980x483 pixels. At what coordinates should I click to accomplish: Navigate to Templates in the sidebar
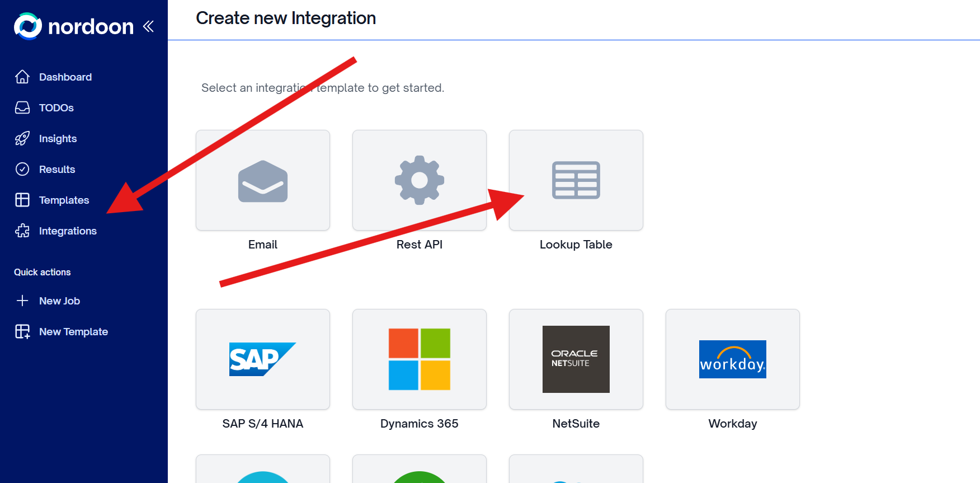pyautogui.click(x=64, y=200)
